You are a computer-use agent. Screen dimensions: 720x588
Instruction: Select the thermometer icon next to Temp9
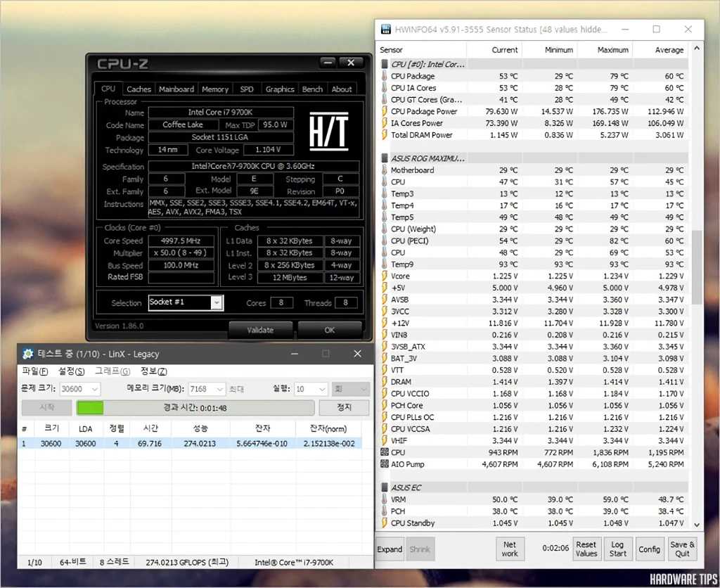click(385, 264)
